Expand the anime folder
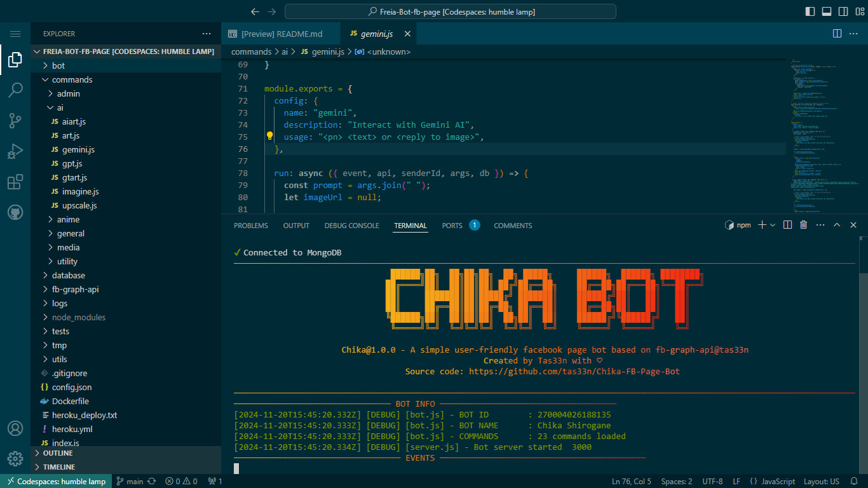Image resolution: width=868 pixels, height=488 pixels. pos(68,219)
